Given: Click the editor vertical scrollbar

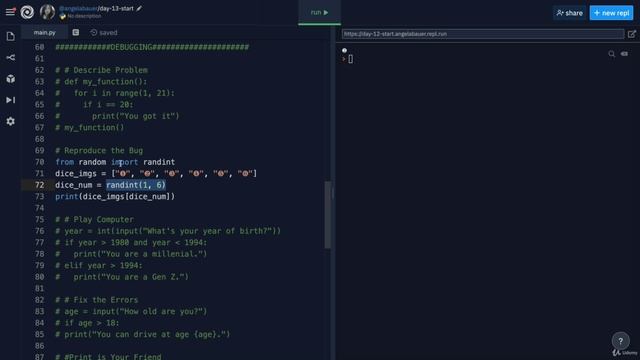Looking at the screenshot, I should pos(328,215).
